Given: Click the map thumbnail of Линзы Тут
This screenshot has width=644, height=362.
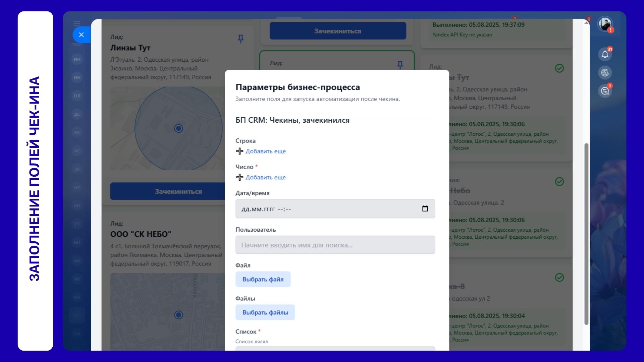Looking at the screenshot, I should click(168, 128).
